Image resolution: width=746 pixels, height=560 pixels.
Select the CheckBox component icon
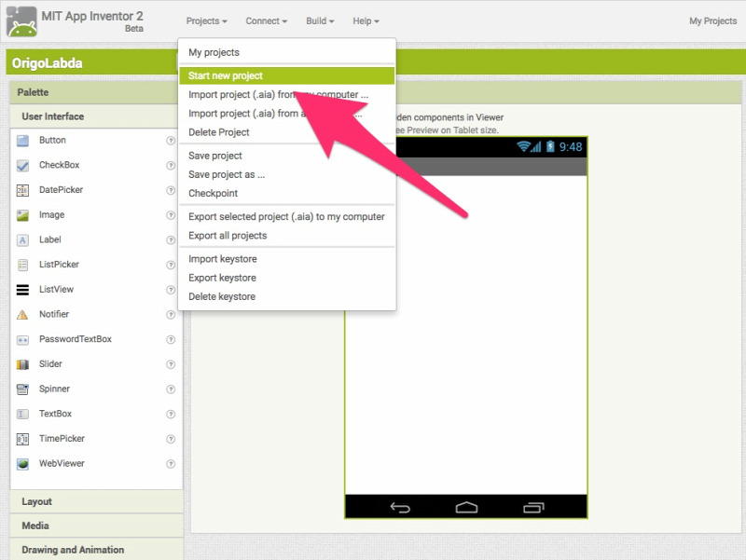tap(22, 166)
